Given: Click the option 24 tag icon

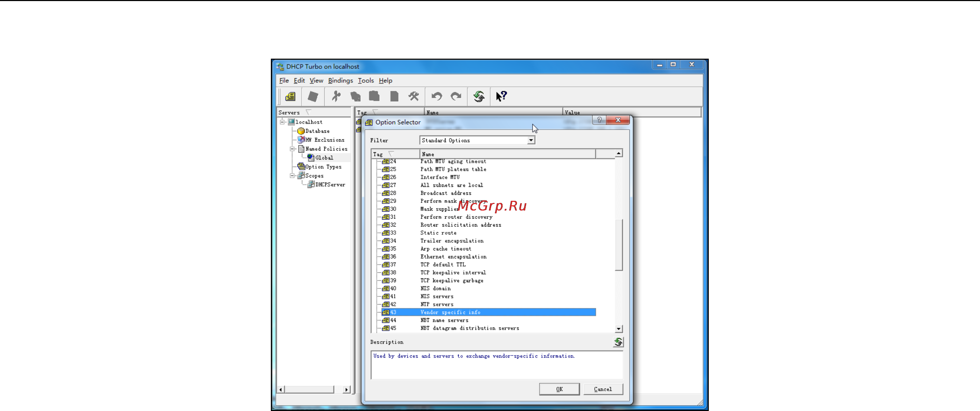Looking at the screenshot, I should [385, 162].
